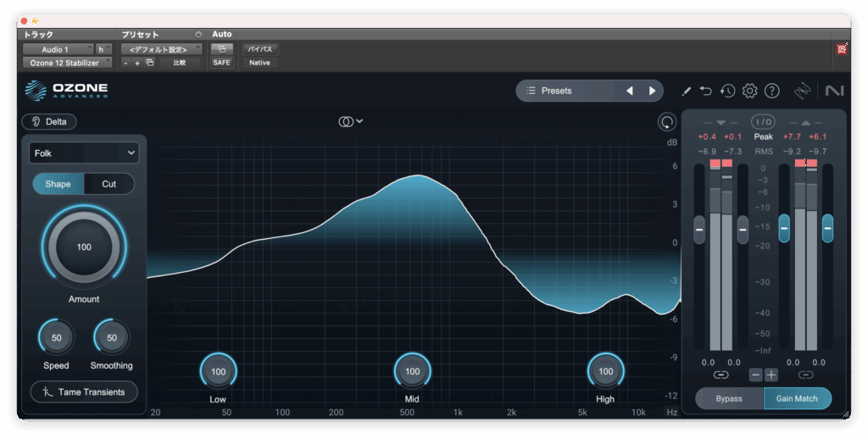Click the Tame Transients button
The height and width of the screenshot is (439, 868).
point(84,392)
